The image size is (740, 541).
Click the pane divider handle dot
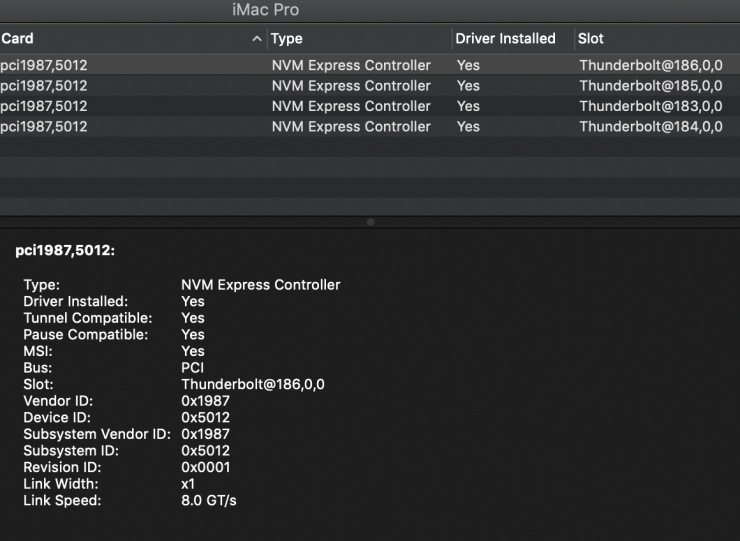coord(370,221)
